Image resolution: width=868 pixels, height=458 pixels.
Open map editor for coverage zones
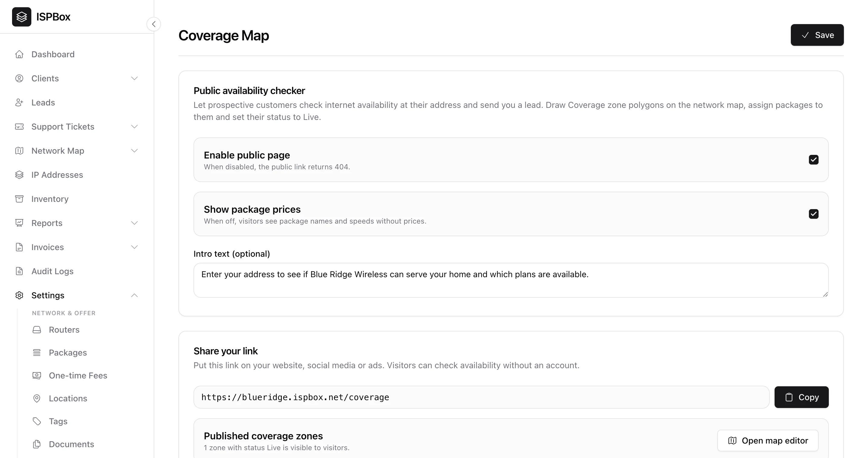point(768,441)
